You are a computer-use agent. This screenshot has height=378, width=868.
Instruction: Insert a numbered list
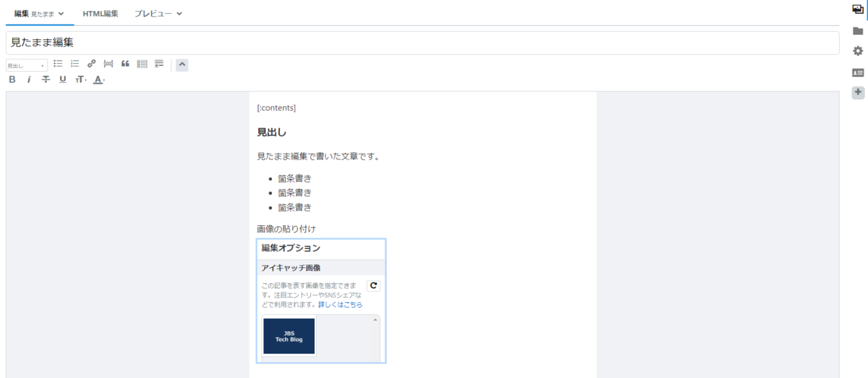(x=75, y=64)
